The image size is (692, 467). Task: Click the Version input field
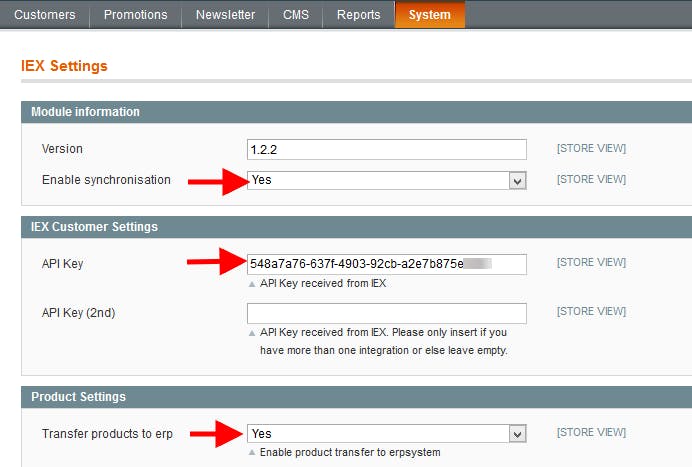click(387, 150)
